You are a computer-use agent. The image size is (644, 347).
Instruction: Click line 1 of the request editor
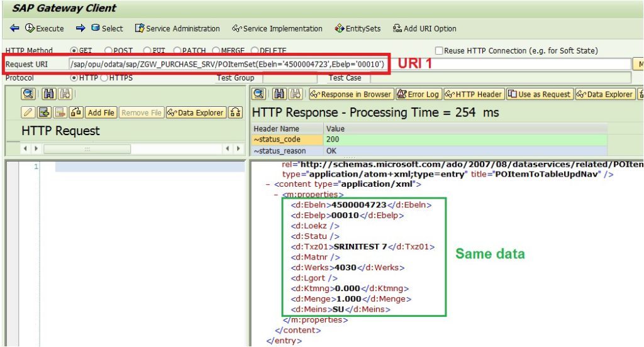coord(150,167)
